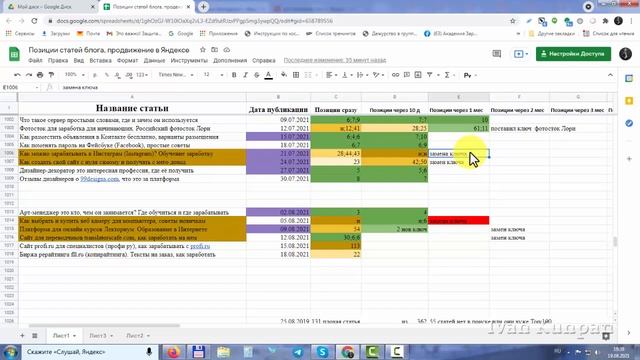Click the horizontal scrollbar of sheet
Image resolution: width=640 pixels, height=360 pixels.
coord(104,326)
